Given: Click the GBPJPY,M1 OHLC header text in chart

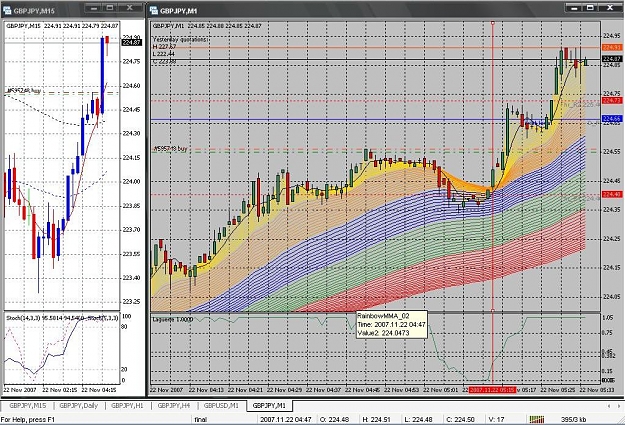Looking at the screenshot, I should click(x=207, y=26).
